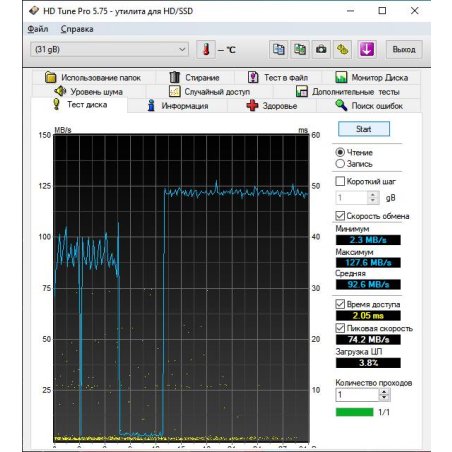Click the average value 92.6 MB/s
This screenshot has width=452, height=452.
click(368, 284)
